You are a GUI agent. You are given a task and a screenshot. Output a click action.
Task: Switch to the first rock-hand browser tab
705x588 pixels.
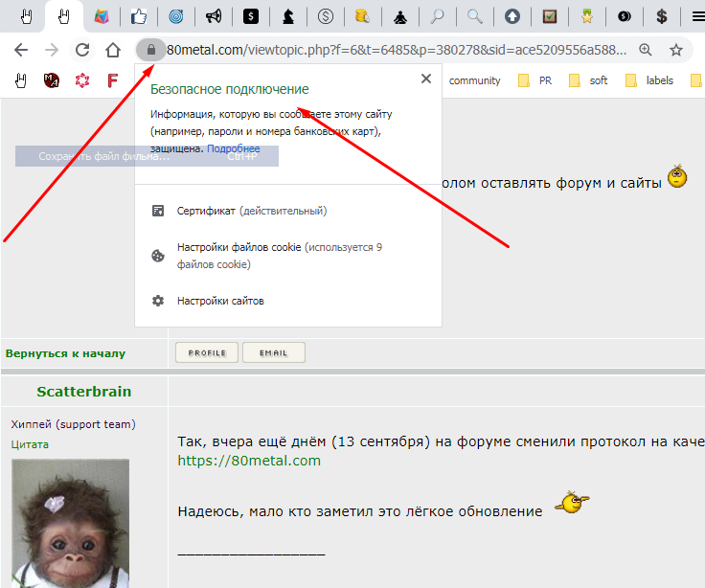click(x=27, y=16)
